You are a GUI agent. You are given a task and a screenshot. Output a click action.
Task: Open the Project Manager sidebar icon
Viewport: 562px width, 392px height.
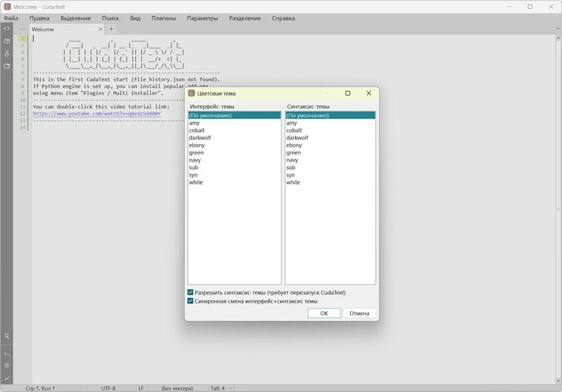pos(7,41)
